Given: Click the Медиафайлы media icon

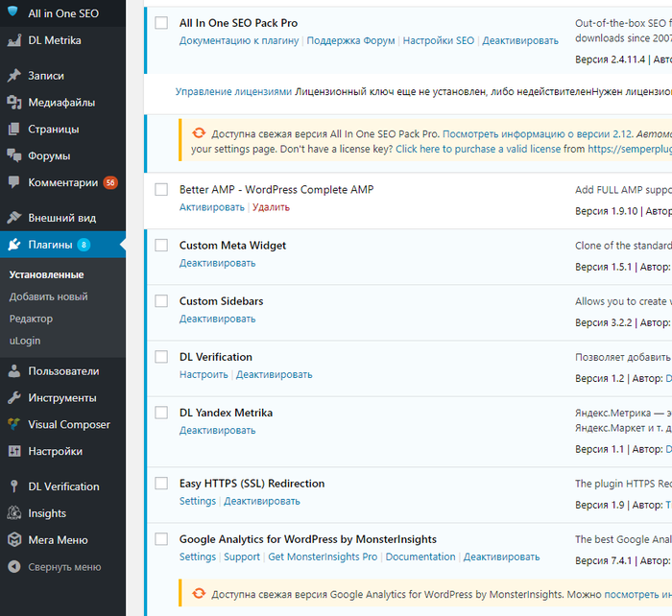Looking at the screenshot, I should 13,103.
